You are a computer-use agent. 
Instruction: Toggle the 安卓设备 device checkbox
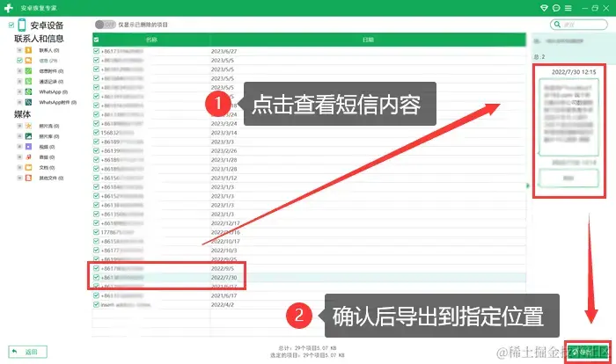pyautogui.click(x=11, y=25)
